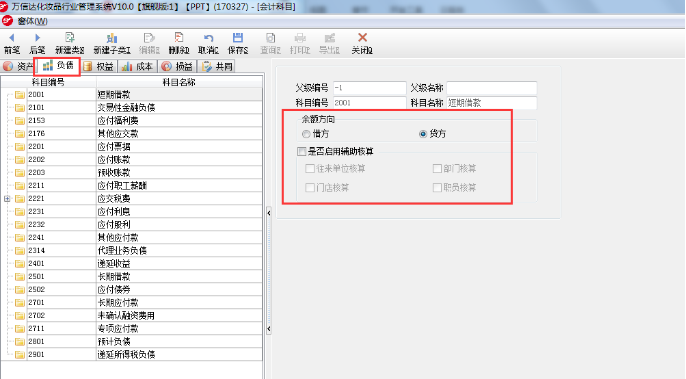686x379 pixels.
Task: Click the 科目名称 input field
Action: 491,103
